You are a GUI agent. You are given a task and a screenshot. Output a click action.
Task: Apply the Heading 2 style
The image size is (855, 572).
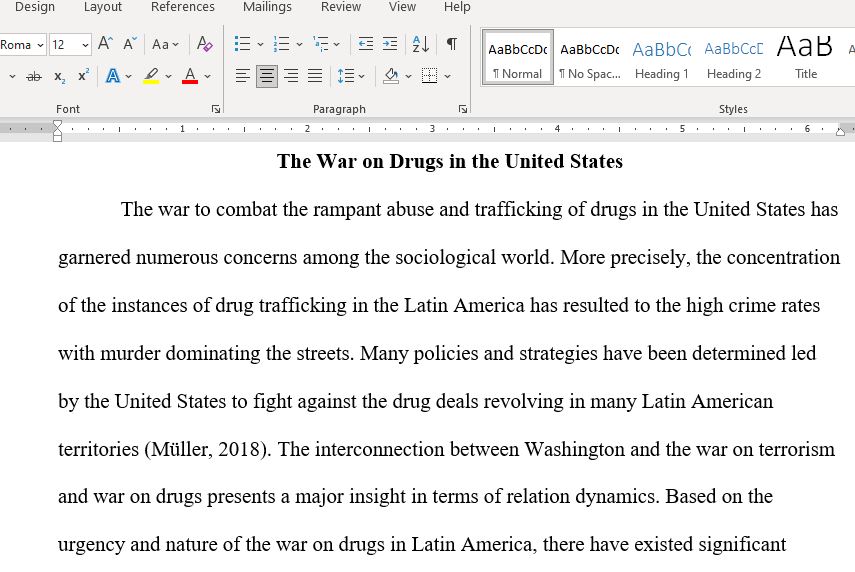pyautogui.click(x=733, y=58)
